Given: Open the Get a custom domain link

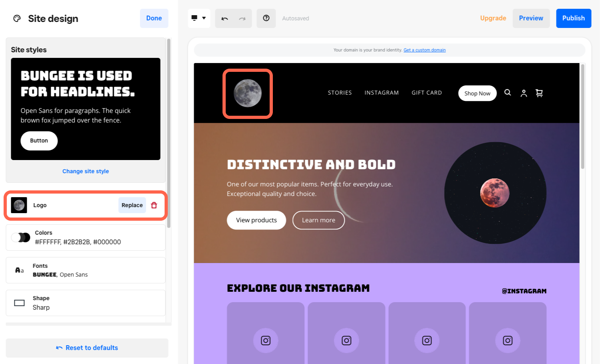Looking at the screenshot, I should pyautogui.click(x=424, y=50).
